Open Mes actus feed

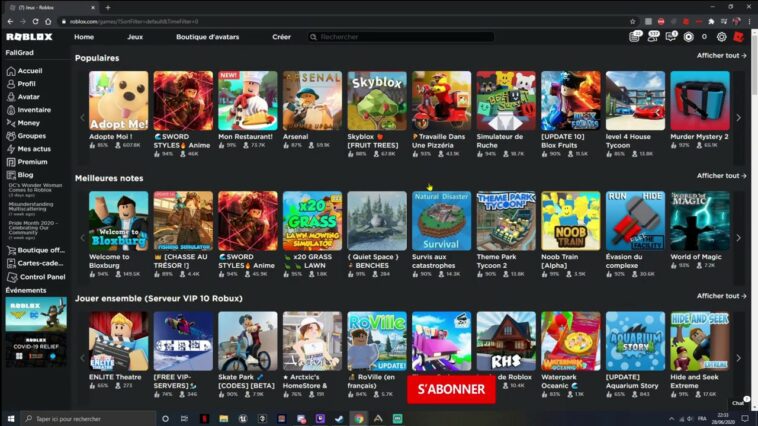tap(29, 149)
